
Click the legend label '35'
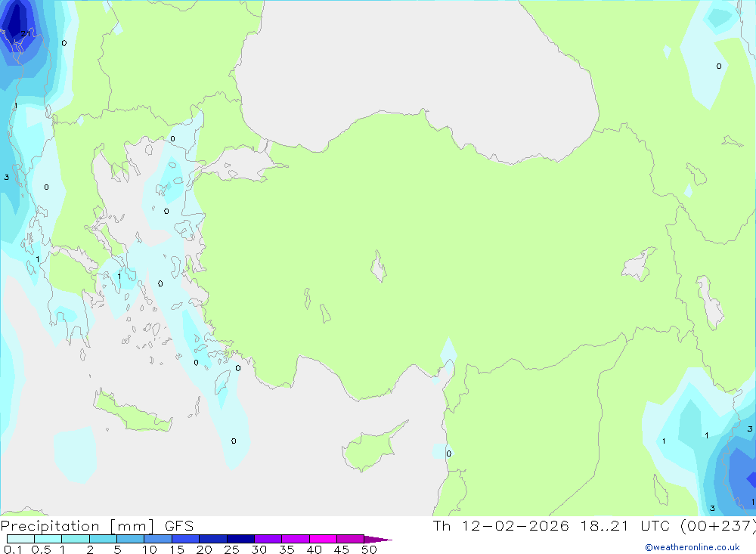tap(287, 549)
